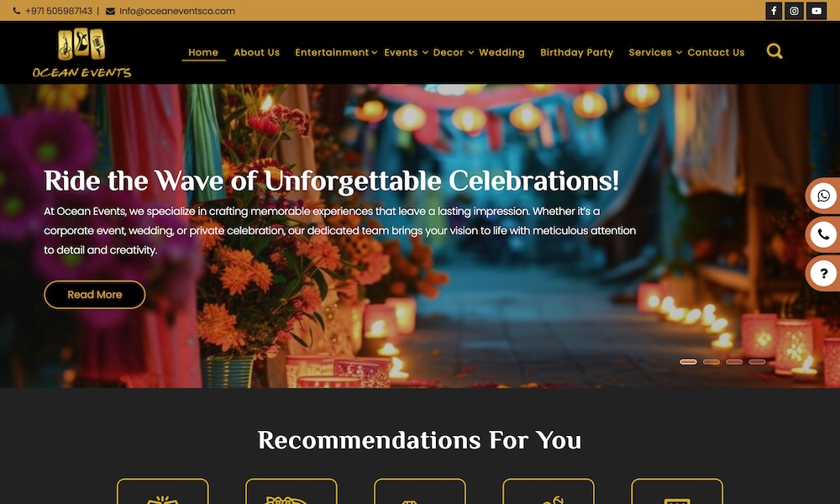Image resolution: width=840 pixels, height=504 pixels.
Task: Open the WhatsApp floating chat icon
Action: coord(823,196)
